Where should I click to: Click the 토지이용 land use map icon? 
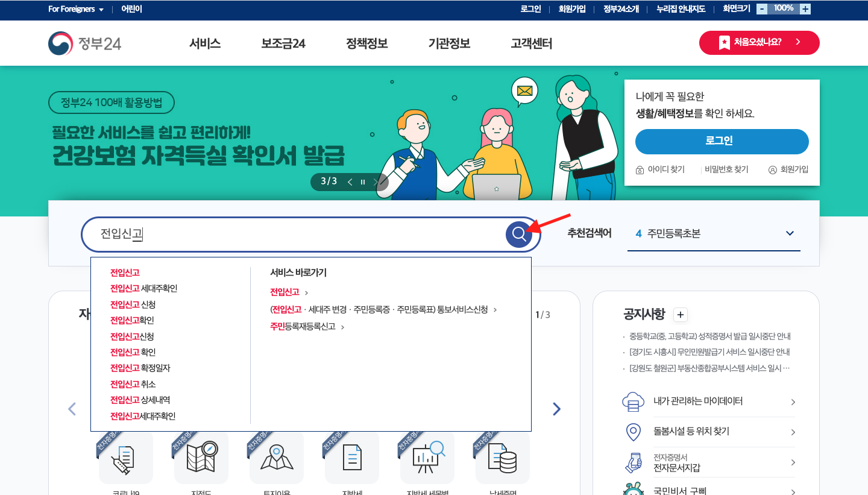point(276,457)
